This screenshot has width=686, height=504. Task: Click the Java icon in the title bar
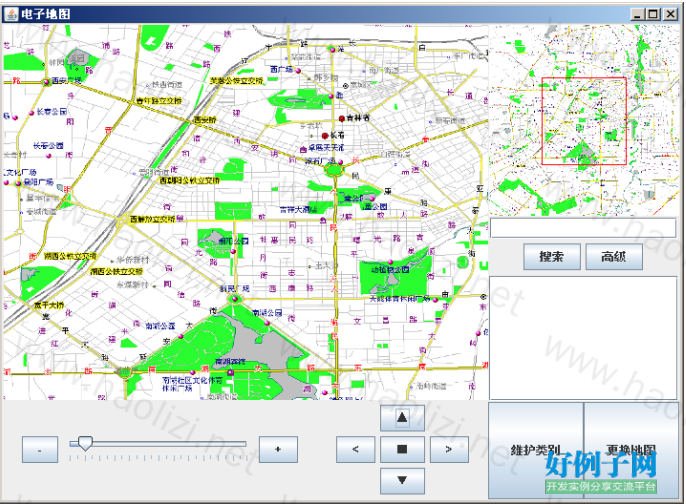[11, 14]
